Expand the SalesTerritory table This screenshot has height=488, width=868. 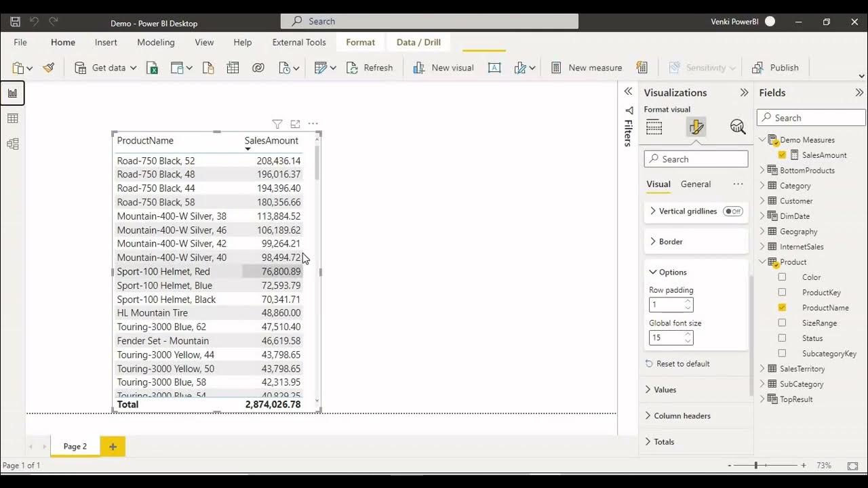762,369
